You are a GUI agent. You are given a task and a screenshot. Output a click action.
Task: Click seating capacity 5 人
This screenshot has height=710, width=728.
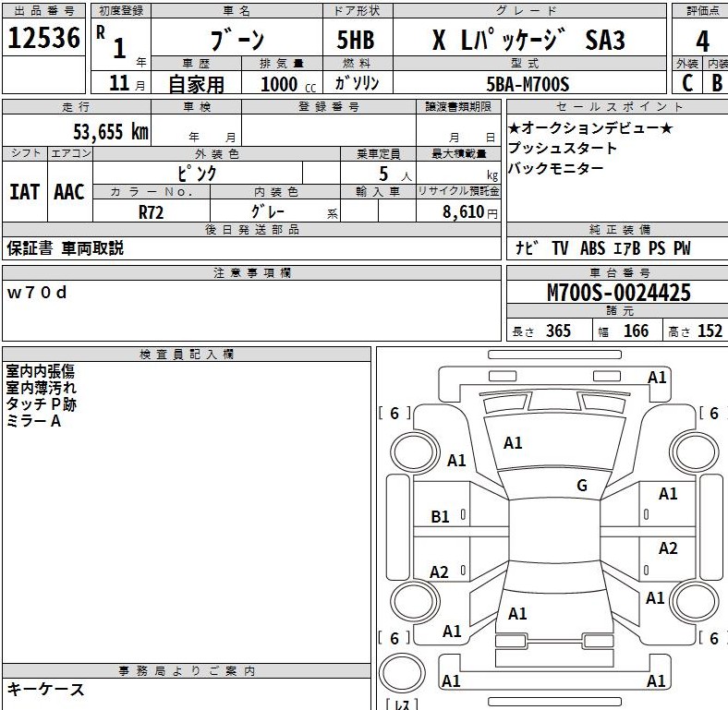point(395,174)
